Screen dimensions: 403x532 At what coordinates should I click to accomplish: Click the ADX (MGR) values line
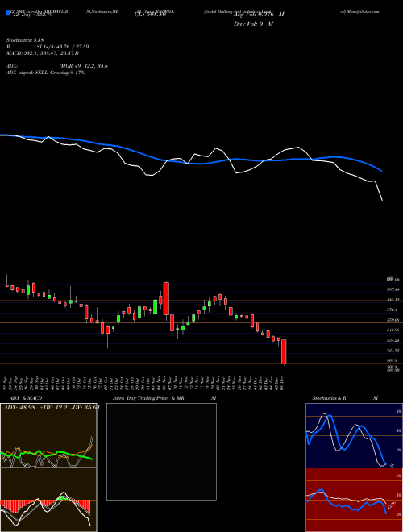(x=57, y=66)
